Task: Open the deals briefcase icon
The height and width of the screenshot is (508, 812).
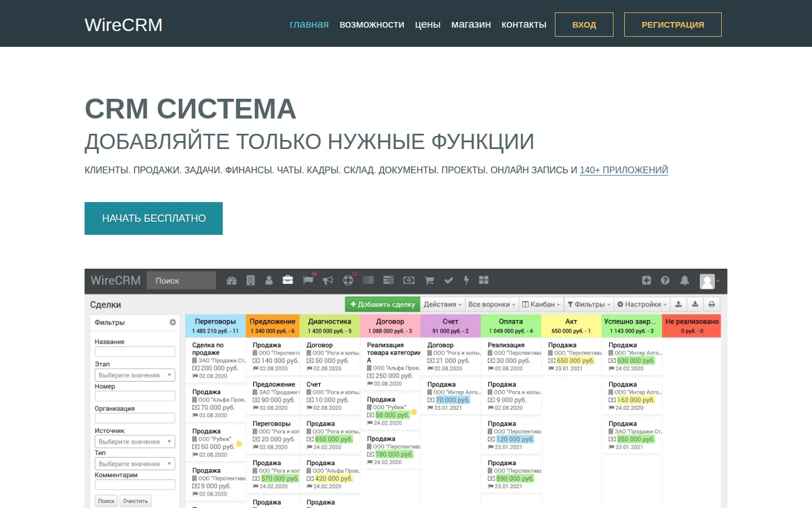Action: click(x=288, y=280)
